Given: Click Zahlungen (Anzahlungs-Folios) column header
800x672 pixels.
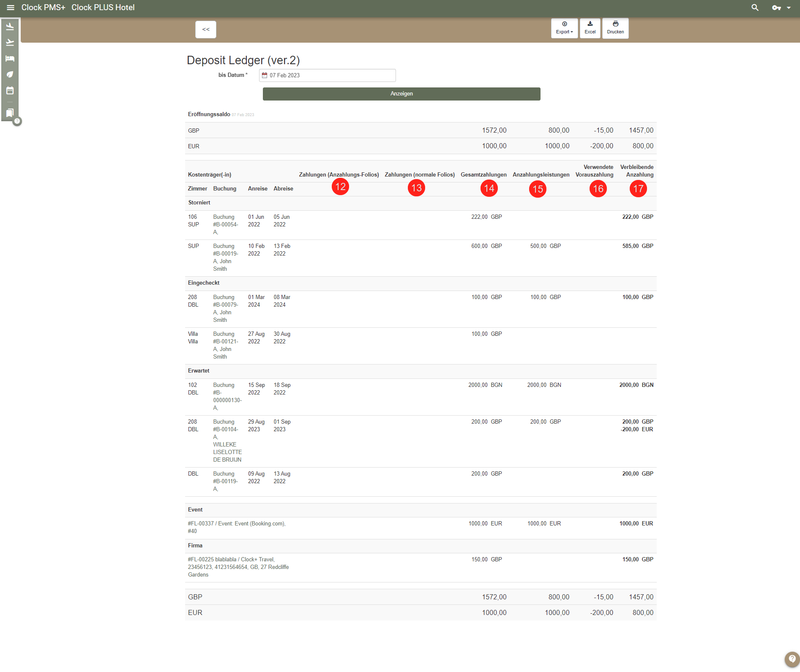Looking at the screenshot, I should tap(339, 175).
